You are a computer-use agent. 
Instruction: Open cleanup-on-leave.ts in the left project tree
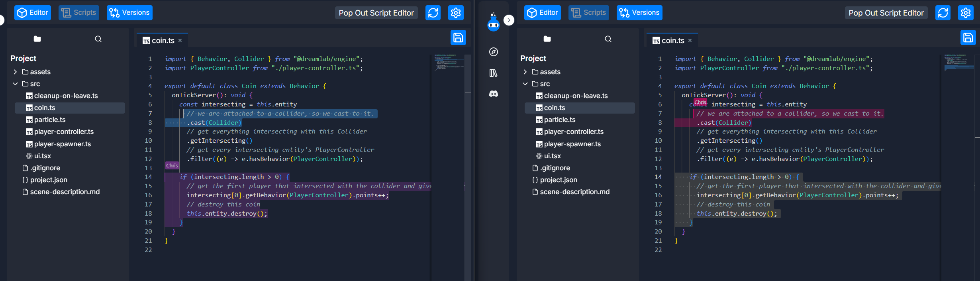point(70,96)
